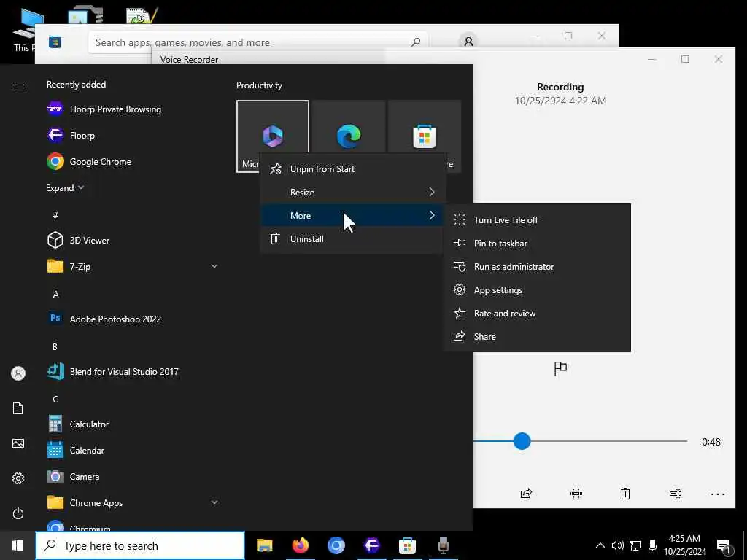Click the Microsoft Store search magnifier
Image resolution: width=747 pixels, height=560 pixels.
(x=415, y=42)
